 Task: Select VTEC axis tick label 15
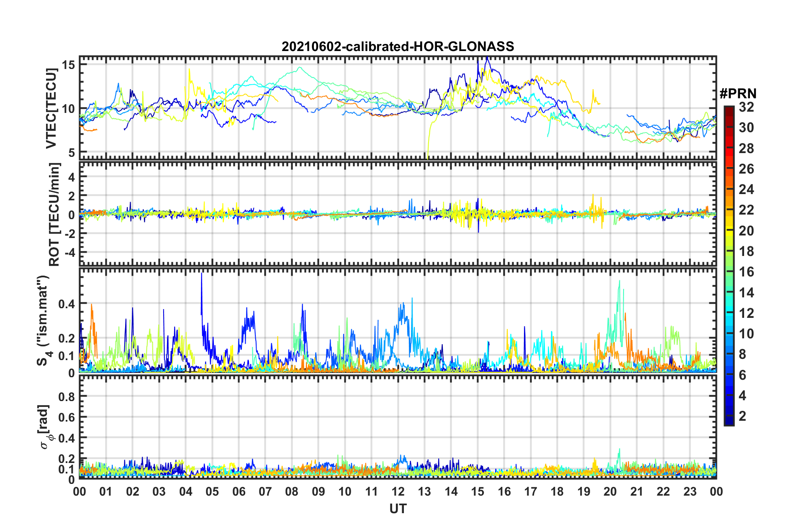click(x=68, y=65)
